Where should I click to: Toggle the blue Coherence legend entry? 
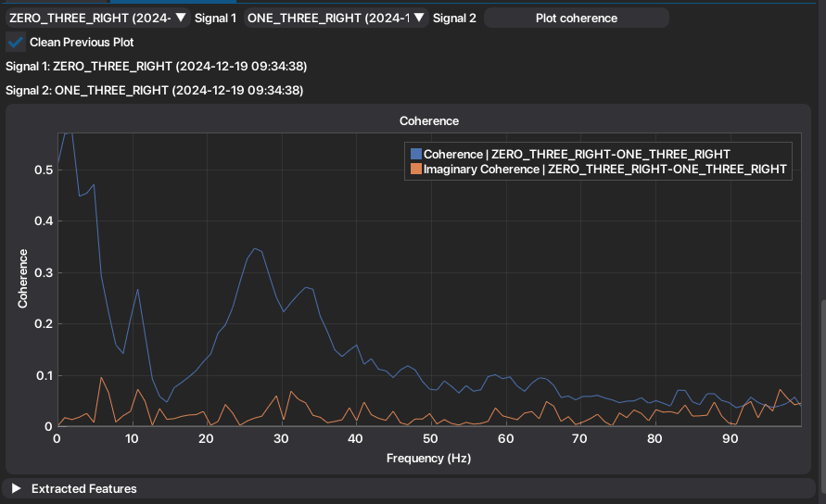571,155
